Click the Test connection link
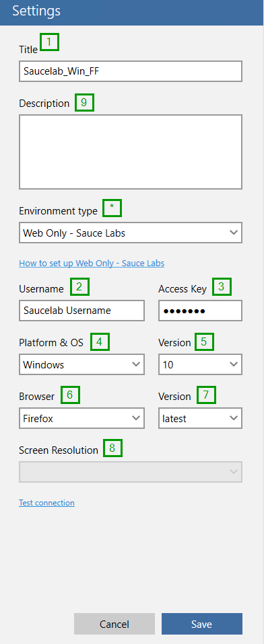Image resolution: width=264 pixels, height=644 pixels. [x=46, y=503]
